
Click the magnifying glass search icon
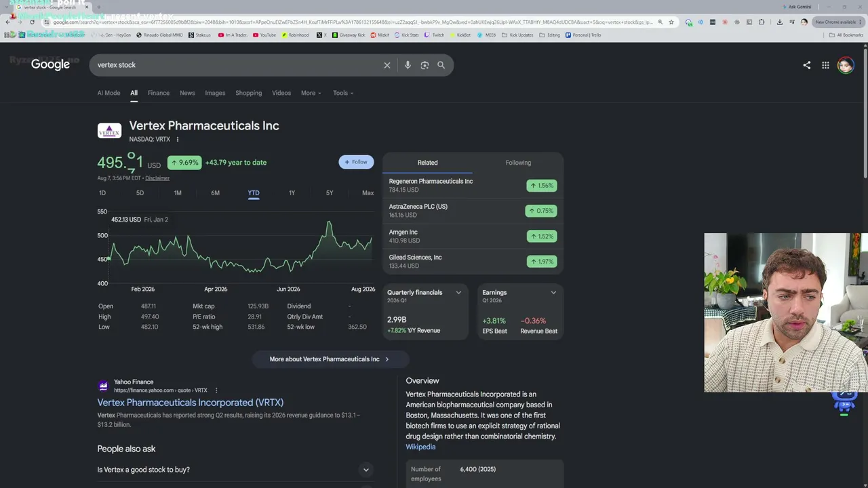[x=441, y=65]
